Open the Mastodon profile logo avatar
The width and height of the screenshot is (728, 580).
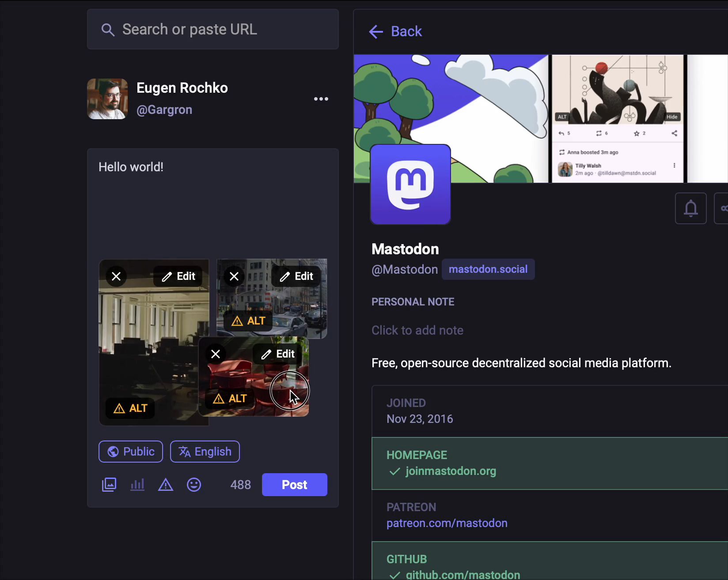[x=410, y=185]
